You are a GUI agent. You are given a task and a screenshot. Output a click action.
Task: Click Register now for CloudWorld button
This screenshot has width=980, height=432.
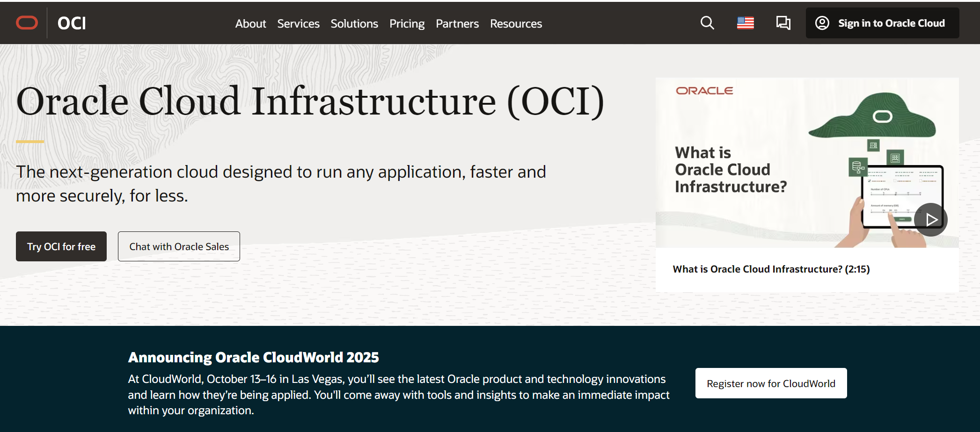pyautogui.click(x=771, y=383)
